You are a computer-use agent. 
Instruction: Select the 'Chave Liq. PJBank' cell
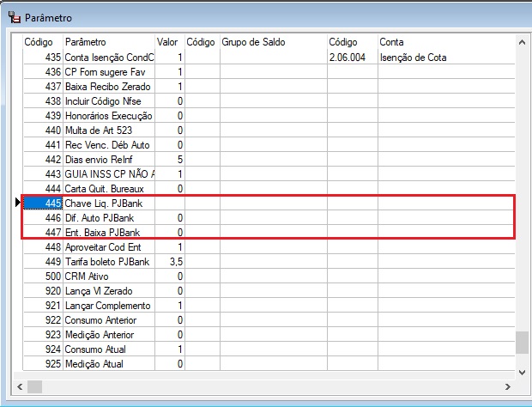pos(109,203)
